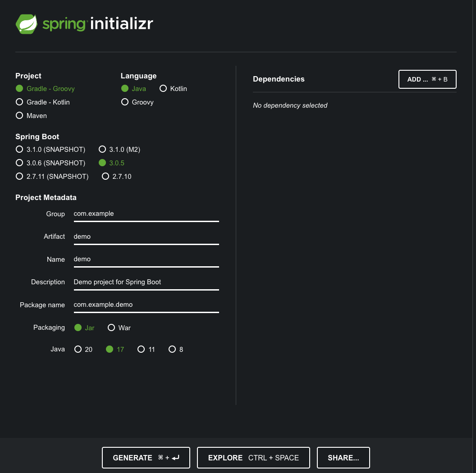Set packaging to War

[119, 328]
